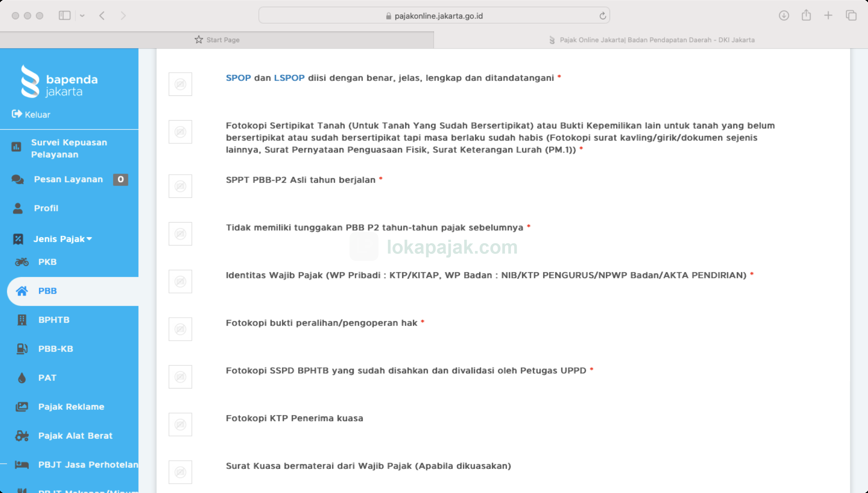The width and height of the screenshot is (868, 493).
Task: Open a new tab with the plus icon
Action: [828, 15]
